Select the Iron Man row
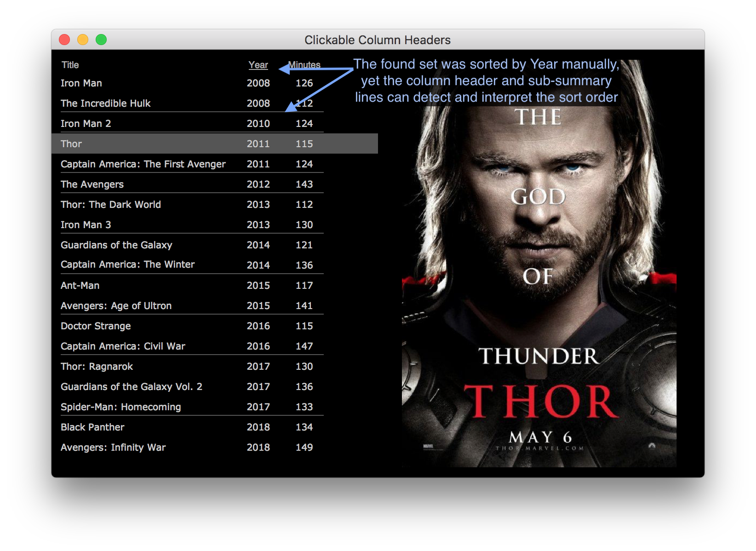The width and height of the screenshot is (756, 551). [x=81, y=83]
